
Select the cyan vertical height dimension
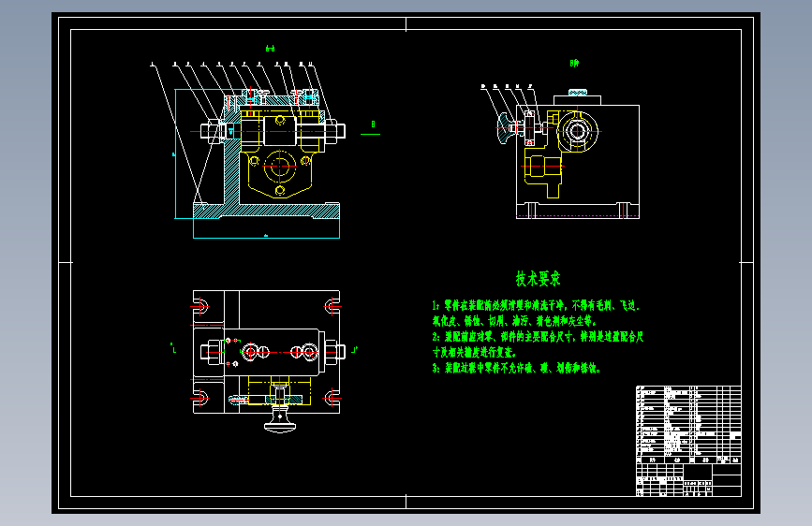pyautogui.click(x=175, y=153)
